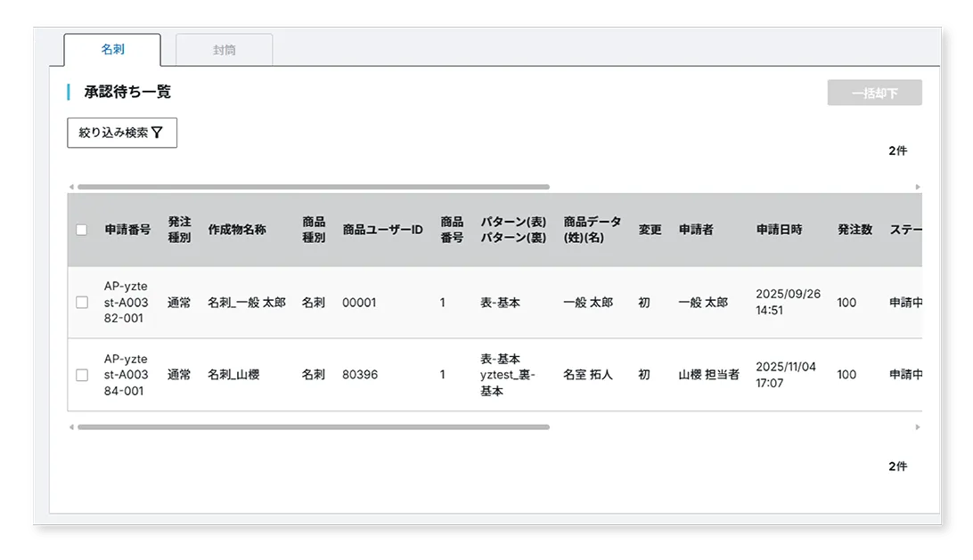Click the funnel icon in the filter button

coord(159,132)
